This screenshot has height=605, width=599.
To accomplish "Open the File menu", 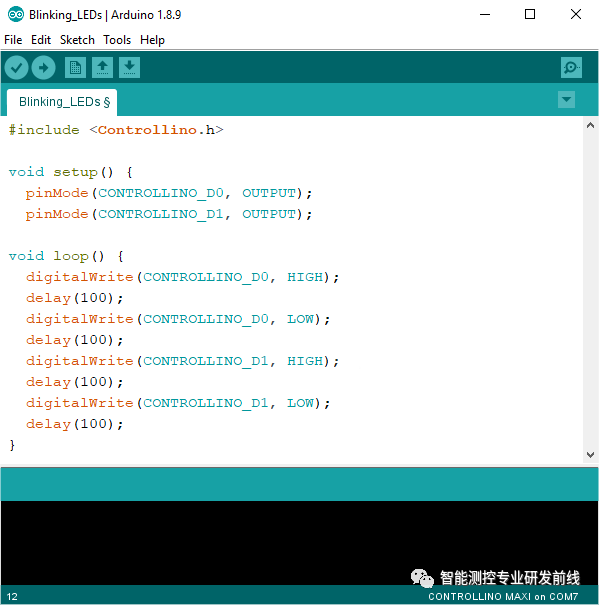I will point(13,40).
